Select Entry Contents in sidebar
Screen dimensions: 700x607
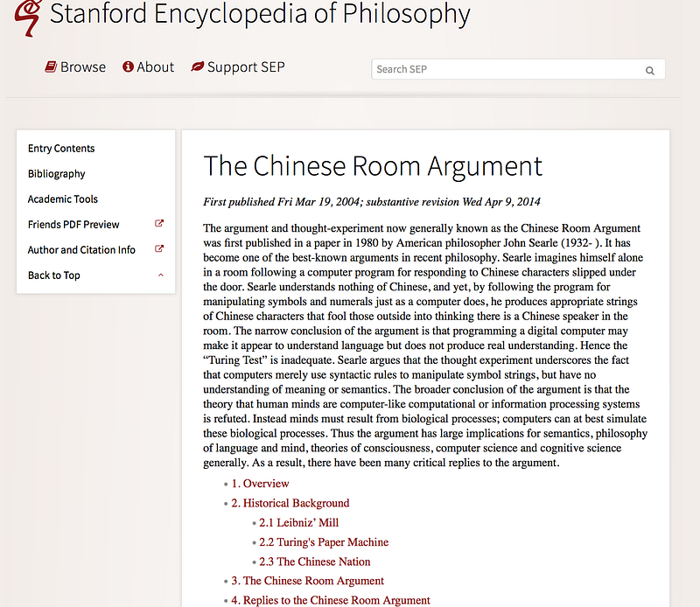[x=61, y=148]
